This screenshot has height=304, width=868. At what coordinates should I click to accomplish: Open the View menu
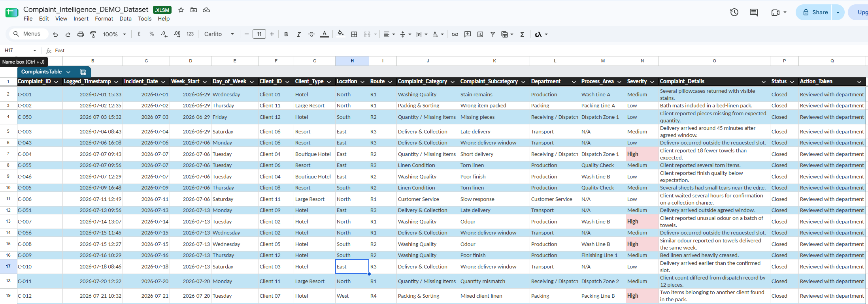pyautogui.click(x=61, y=19)
